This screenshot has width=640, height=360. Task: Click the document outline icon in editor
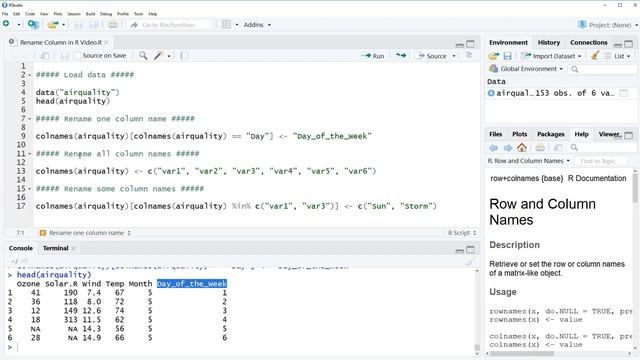[x=469, y=56]
